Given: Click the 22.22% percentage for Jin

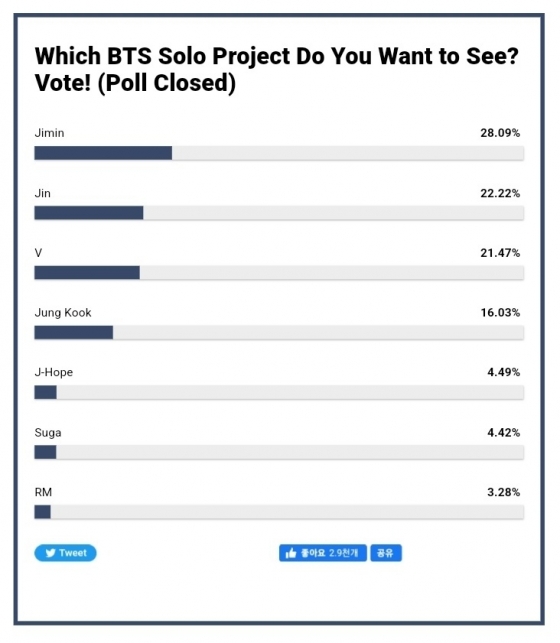Looking at the screenshot, I should [500, 193].
